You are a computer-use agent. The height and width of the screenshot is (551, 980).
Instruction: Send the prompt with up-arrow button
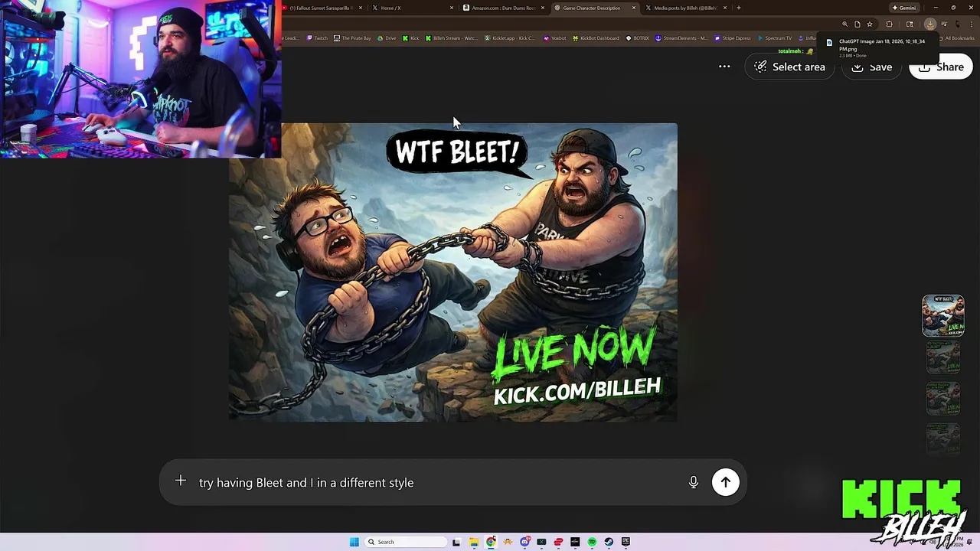[725, 482]
